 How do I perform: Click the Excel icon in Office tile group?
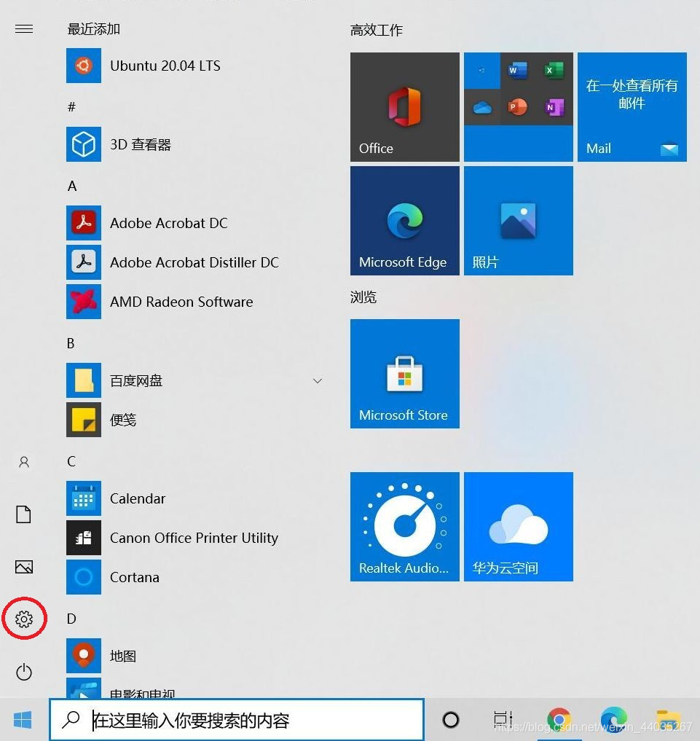click(554, 71)
